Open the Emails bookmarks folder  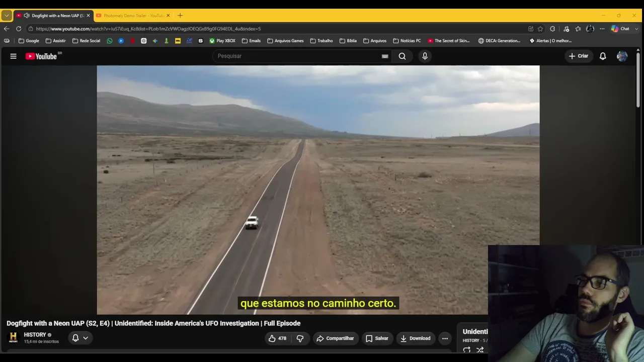tap(251, 41)
